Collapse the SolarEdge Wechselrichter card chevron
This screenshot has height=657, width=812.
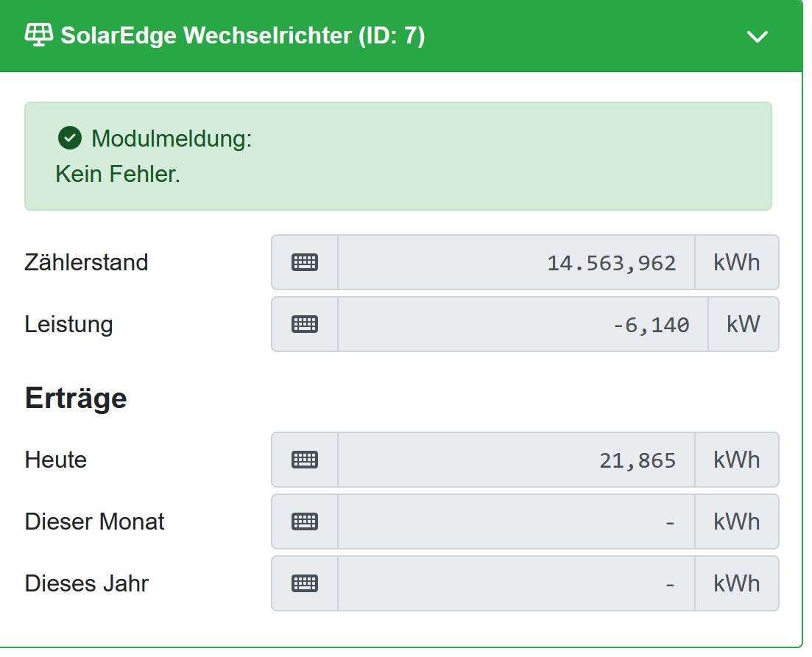(757, 37)
